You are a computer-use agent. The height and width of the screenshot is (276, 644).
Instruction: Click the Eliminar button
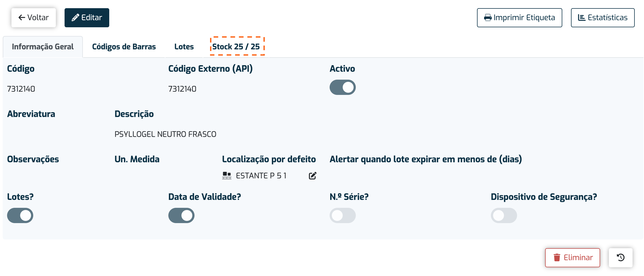[x=572, y=257]
